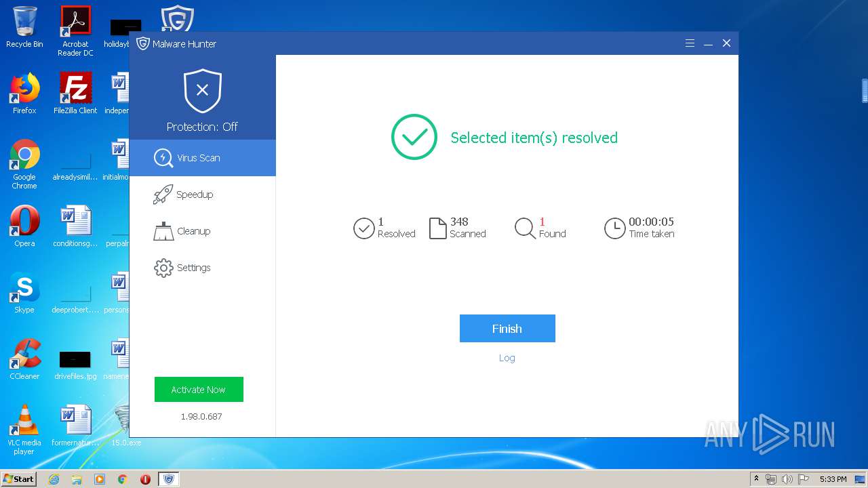Click the Cleanup broom icon
Viewport: 868px width, 488px height.
tap(163, 231)
